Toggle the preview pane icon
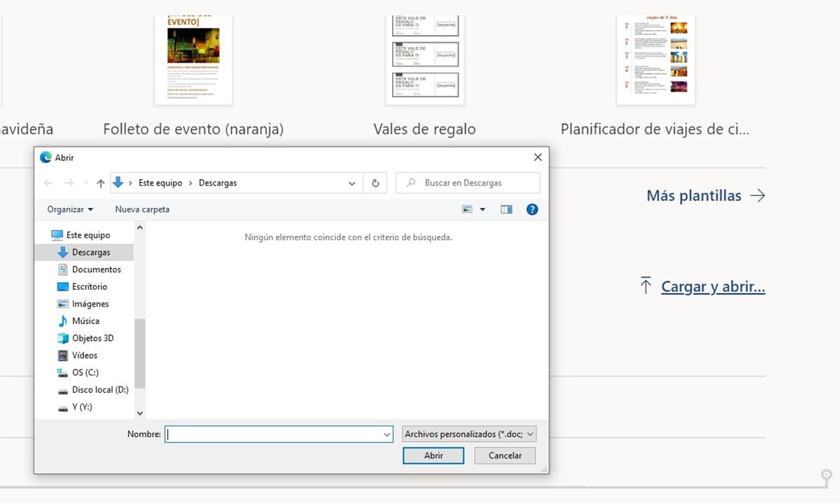This screenshot has height=504, width=840. (x=506, y=209)
